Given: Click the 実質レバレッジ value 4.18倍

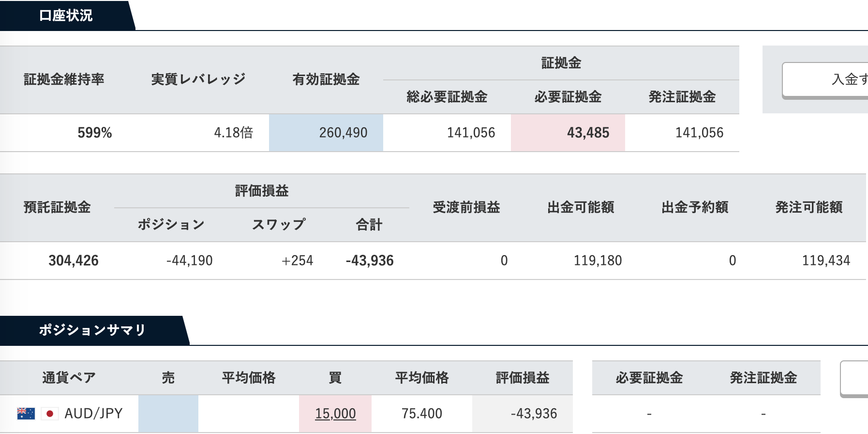Looking at the screenshot, I should [x=234, y=133].
